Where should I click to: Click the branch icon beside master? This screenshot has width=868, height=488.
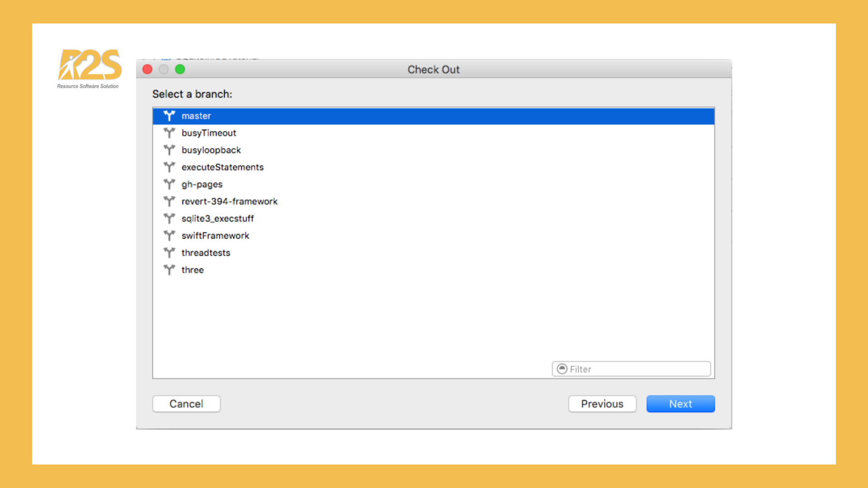coord(169,116)
